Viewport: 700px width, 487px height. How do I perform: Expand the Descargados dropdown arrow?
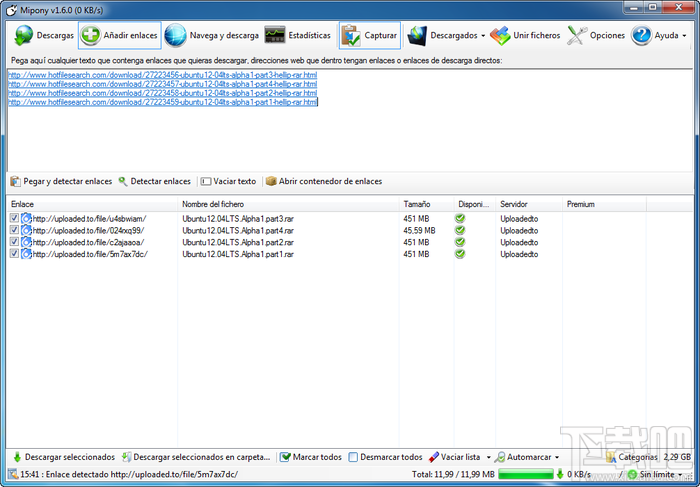(x=483, y=36)
